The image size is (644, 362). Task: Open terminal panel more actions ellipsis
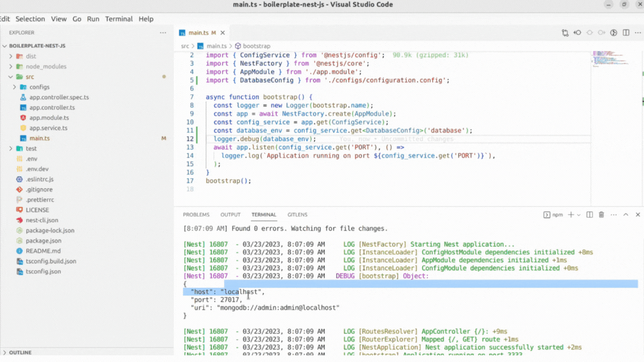coord(614,215)
